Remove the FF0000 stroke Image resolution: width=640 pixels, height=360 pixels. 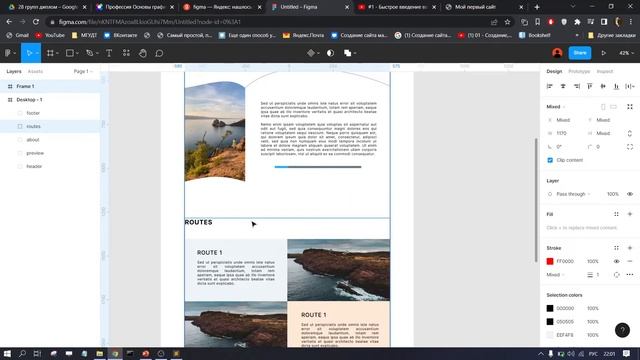click(630, 261)
